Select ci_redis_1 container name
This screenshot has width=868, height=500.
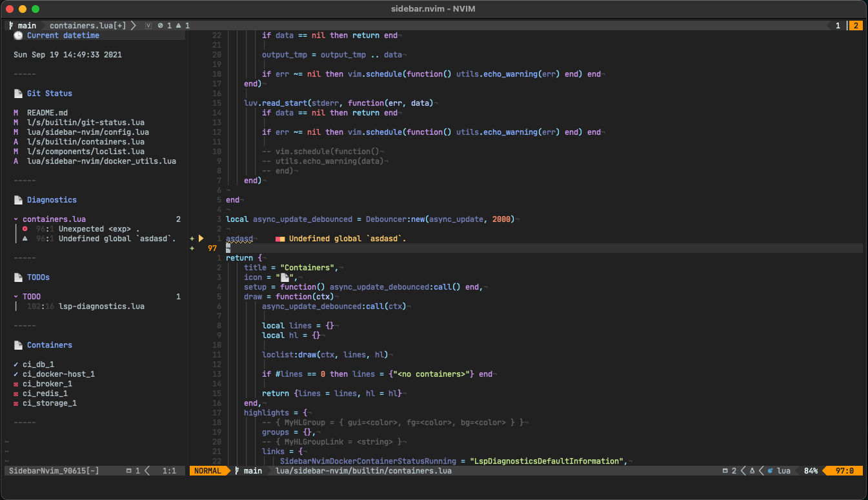tap(45, 394)
